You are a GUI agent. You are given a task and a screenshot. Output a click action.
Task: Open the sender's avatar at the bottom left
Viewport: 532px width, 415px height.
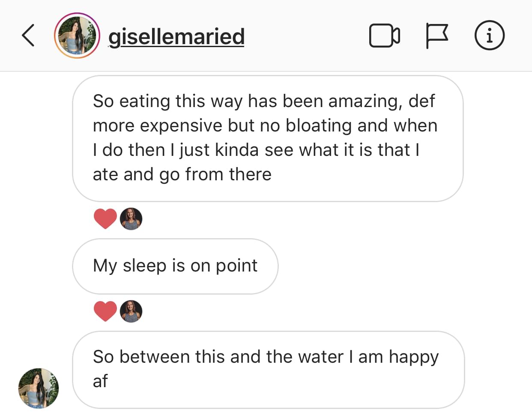[39, 388]
